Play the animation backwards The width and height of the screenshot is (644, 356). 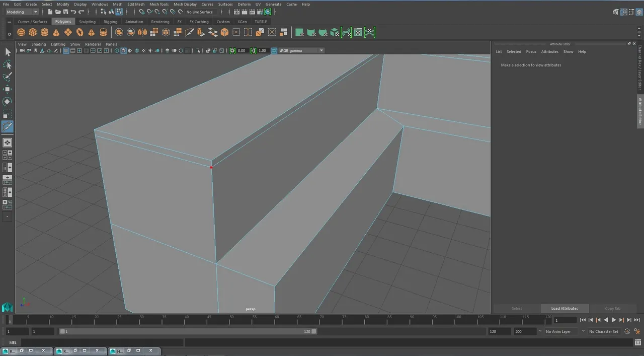pos(606,320)
